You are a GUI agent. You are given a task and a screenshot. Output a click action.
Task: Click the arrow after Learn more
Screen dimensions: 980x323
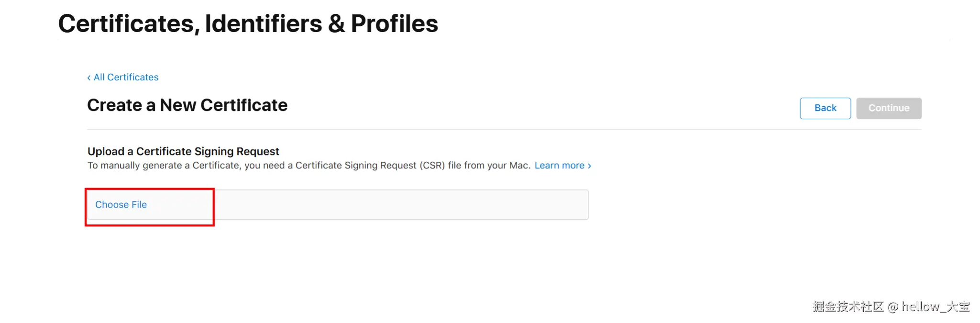coord(589,166)
